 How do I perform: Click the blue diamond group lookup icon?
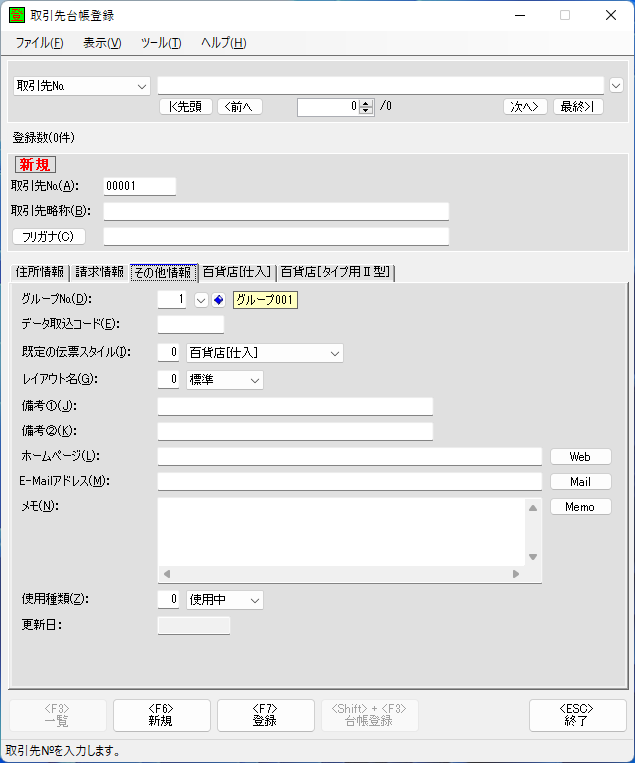tap(218, 300)
